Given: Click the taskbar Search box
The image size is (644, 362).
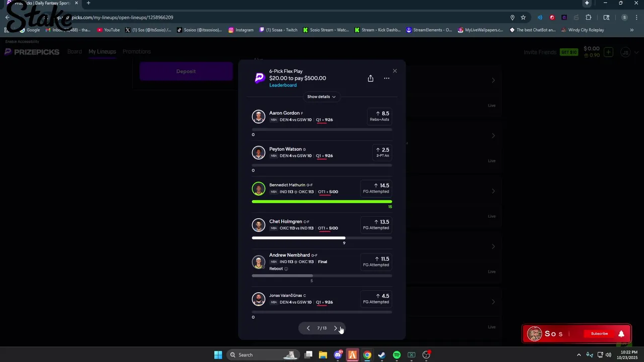Looking at the screenshot, I should click(263, 355).
